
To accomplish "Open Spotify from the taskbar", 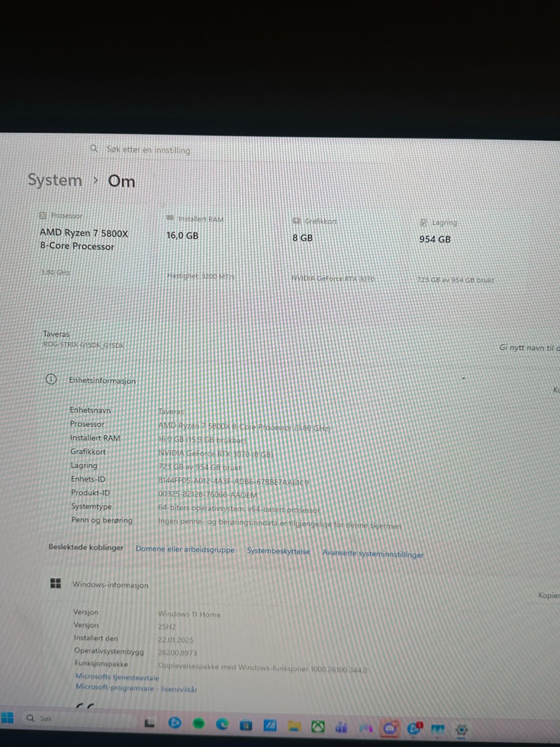I will [x=198, y=724].
